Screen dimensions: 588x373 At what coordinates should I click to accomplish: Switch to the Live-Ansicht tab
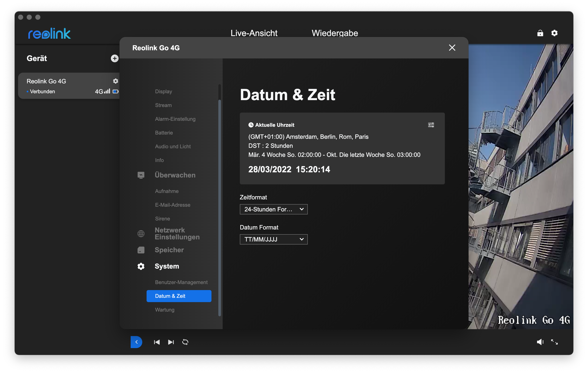(254, 33)
